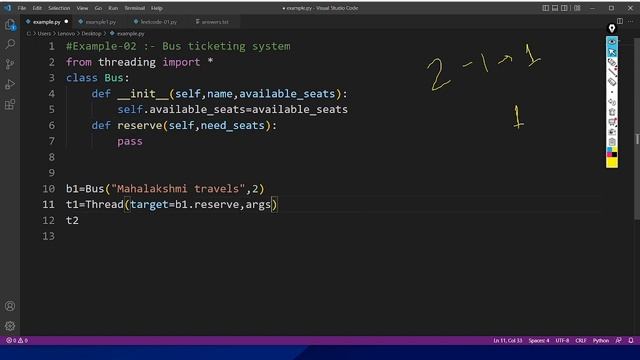The image size is (640, 360).
Task: Change indentation via Spaces: 4
Action: [539, 340]
